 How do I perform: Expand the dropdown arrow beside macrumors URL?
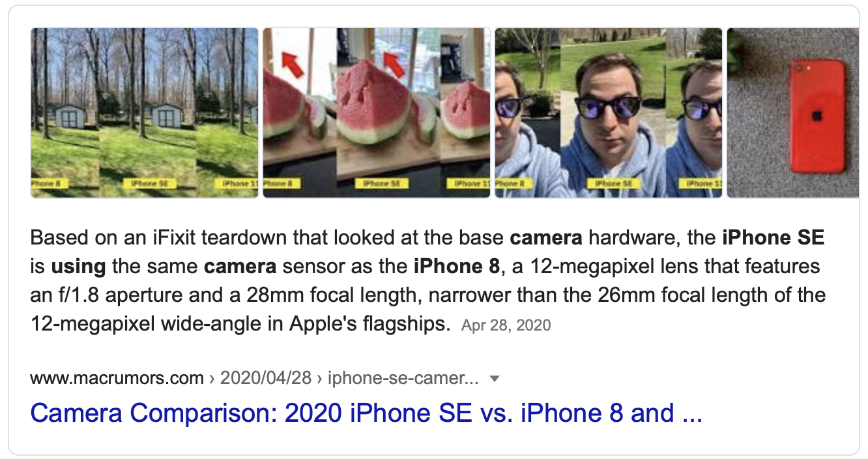click(494, 379)
